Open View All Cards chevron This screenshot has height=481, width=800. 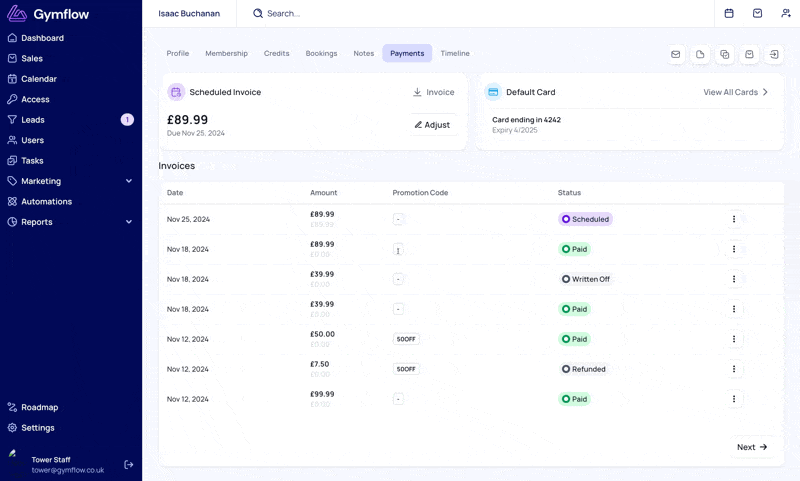(x=765, y=92)
